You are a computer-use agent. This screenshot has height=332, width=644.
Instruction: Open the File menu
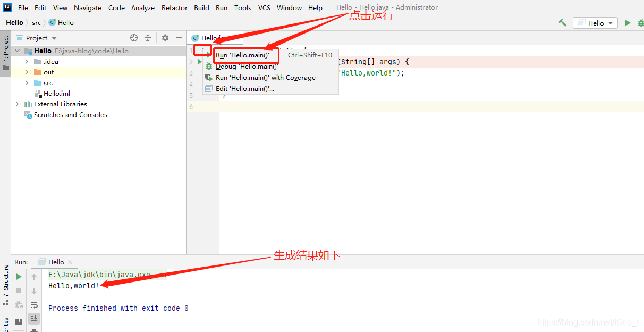click(x=23, y=8)
